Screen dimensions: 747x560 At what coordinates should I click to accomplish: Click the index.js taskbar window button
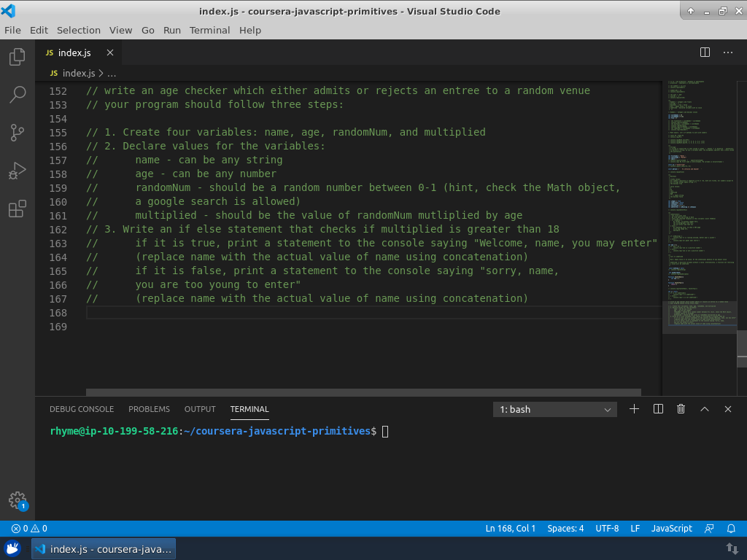[104, 549]
